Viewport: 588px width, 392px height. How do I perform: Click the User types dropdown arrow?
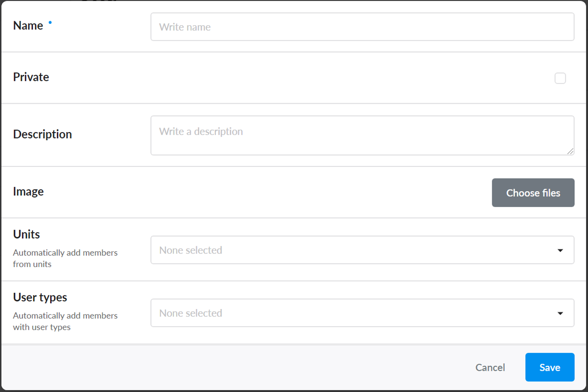point(560,314)
